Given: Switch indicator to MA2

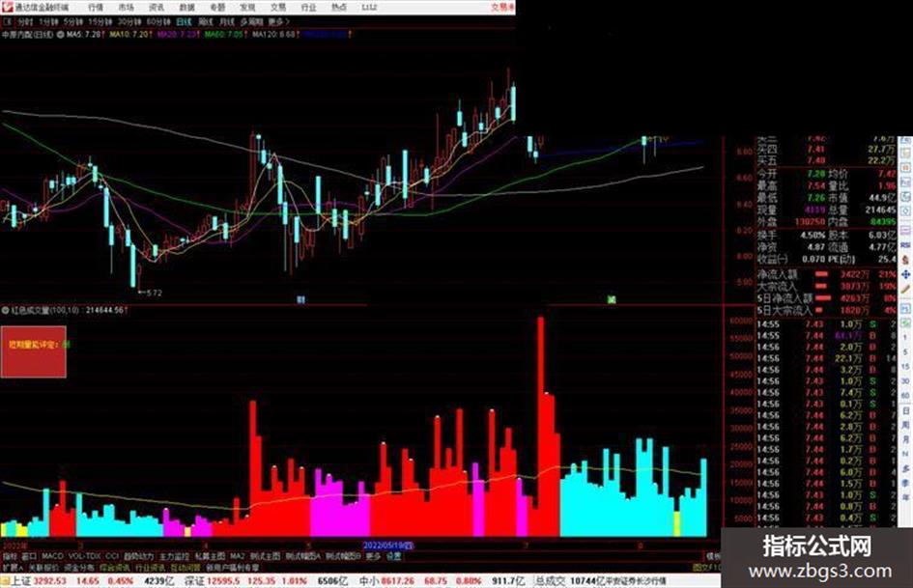Looking at the screenshot, I should coord(238,556).
